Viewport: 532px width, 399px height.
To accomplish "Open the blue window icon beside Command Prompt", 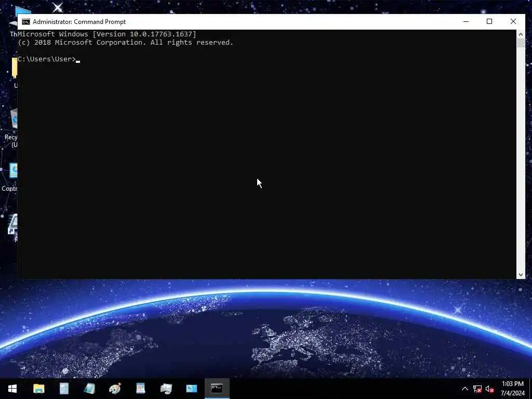I will pos(191,389).
